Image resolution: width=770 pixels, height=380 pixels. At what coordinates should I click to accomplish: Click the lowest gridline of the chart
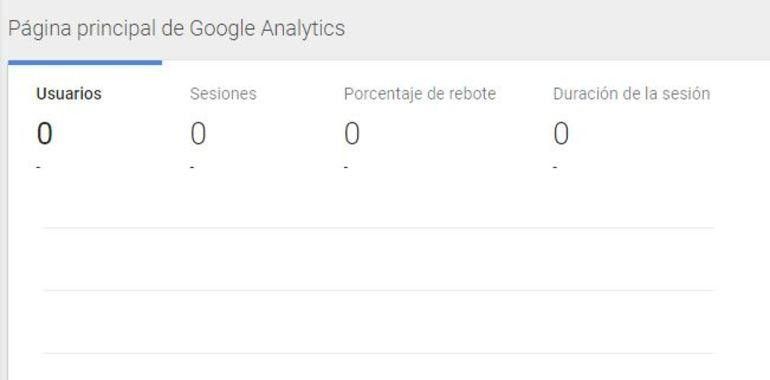tap(378, 353)
